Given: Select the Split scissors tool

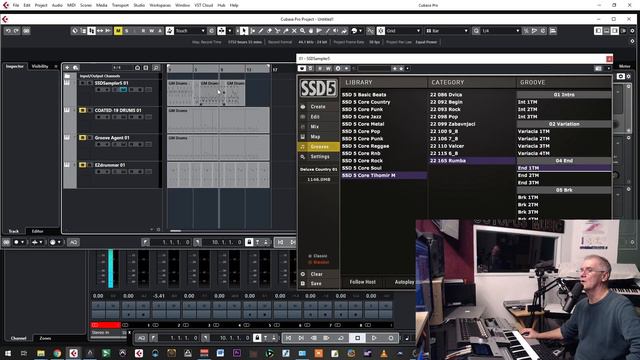Looking at the screenshot, I should point(278,31).
